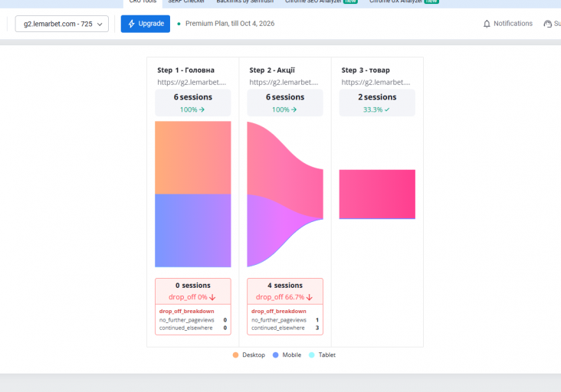This screenshot has height=392, width=561.
Task: Click the pink Step 3 funnel bar
Action: pos(377,194)
